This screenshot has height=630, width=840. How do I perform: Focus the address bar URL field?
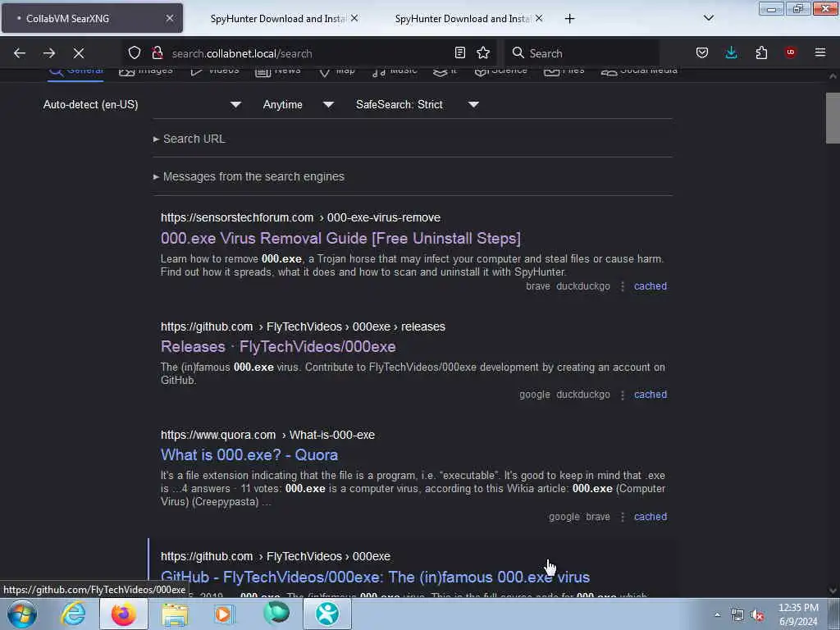click(308, 53)
